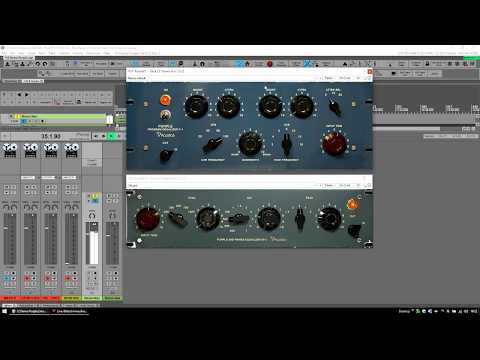Toggle bypass checkbox in blue equalizer window

coord(368,78)
